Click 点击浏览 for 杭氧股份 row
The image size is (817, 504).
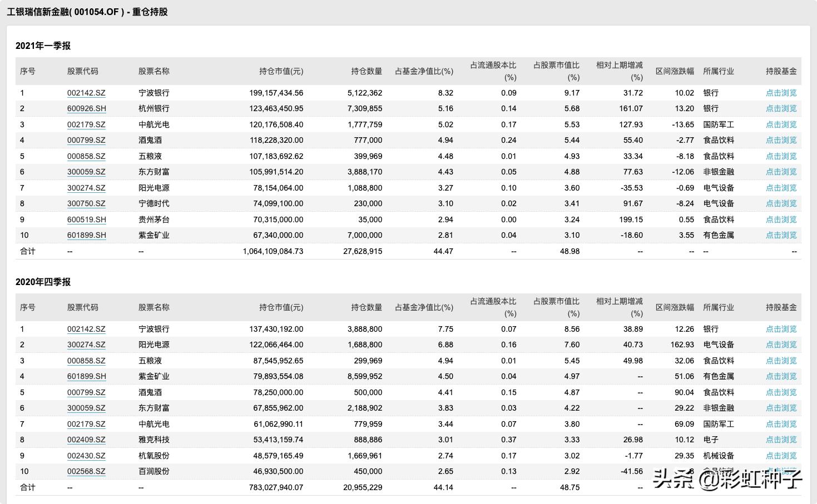pos(781,456)
